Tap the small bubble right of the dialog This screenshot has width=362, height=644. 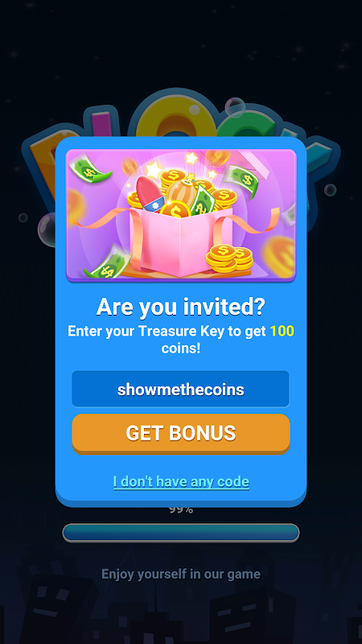(x=330, y=190)
